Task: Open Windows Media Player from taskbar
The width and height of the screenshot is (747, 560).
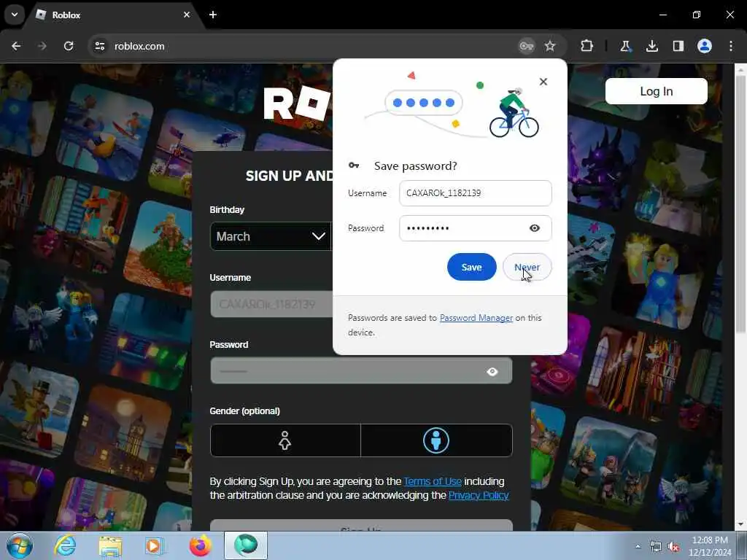Action: (x=154, y=545)
